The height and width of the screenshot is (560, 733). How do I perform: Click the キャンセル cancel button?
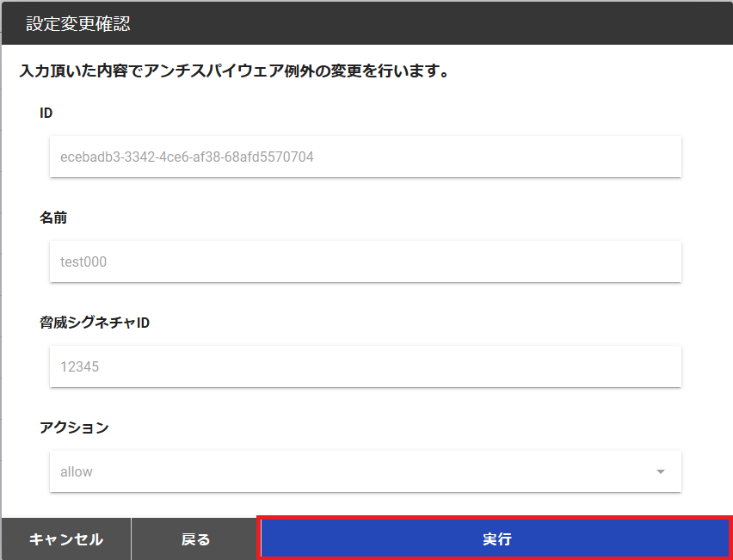tap(66, 539)
